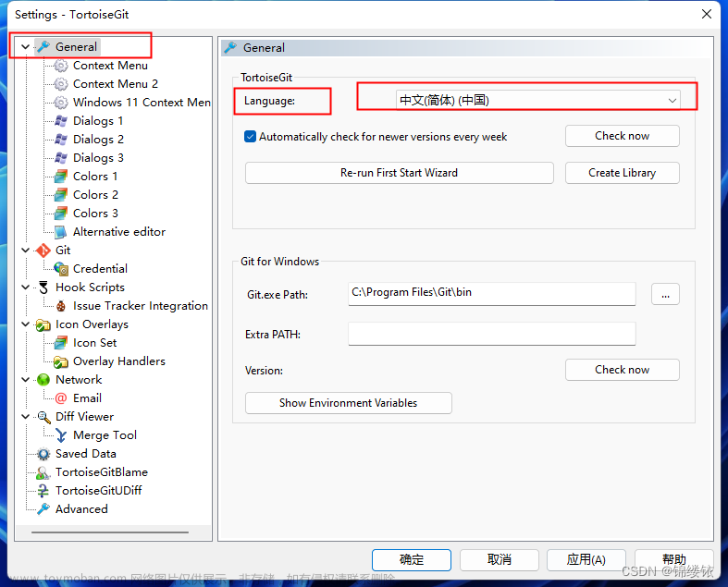The image size is (728, 587).
Task: Click the "Language:" label text
Action: click(x=269, y=101)
